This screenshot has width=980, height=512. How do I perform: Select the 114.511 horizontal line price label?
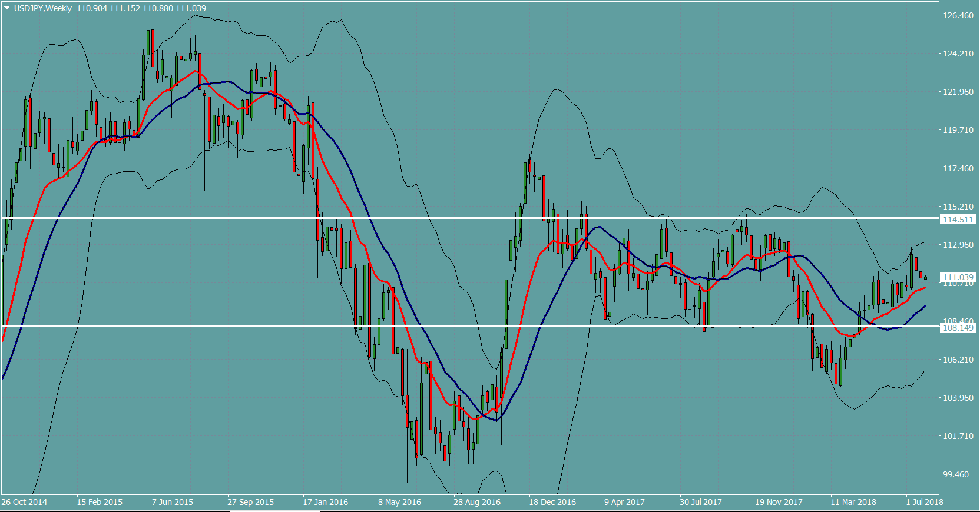coord(958,220)
